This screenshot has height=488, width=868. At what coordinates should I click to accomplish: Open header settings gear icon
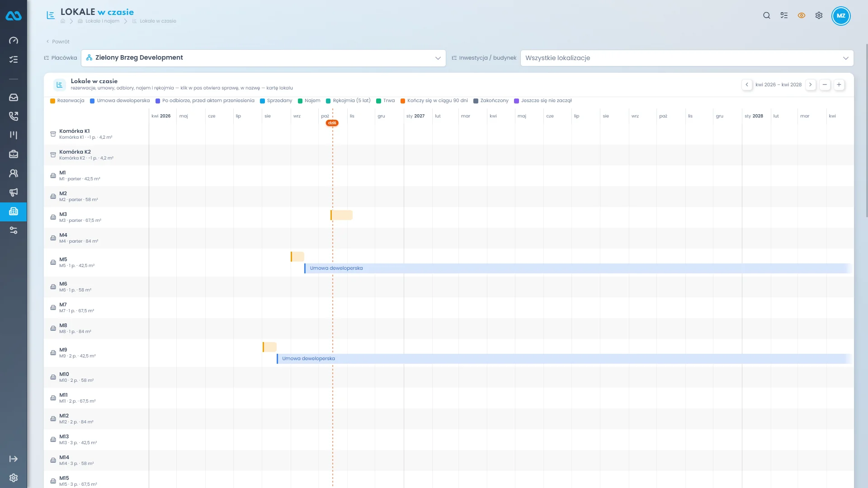coord(819,15)
